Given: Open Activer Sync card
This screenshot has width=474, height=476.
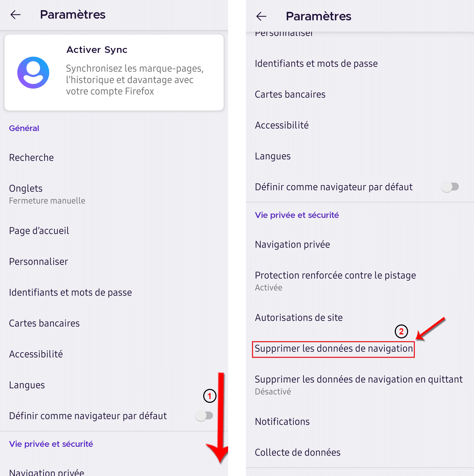Looking at the screenshot, I should (x=114, y=72).
